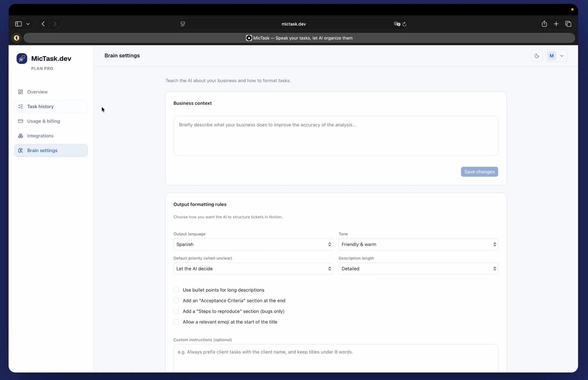Viewport: 588px width, 380px height.
Task: Toggle dark mode with the moon icon
Action: click(x=537, y=56)
